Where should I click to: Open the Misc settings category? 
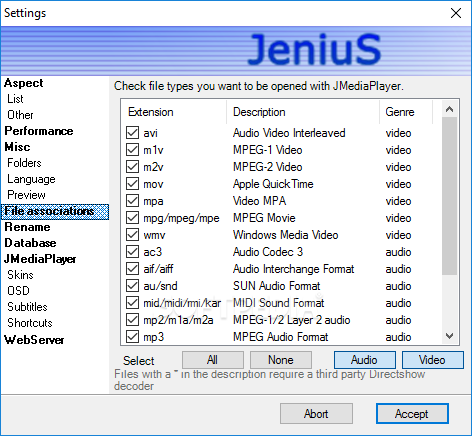[x=17, y=147]
